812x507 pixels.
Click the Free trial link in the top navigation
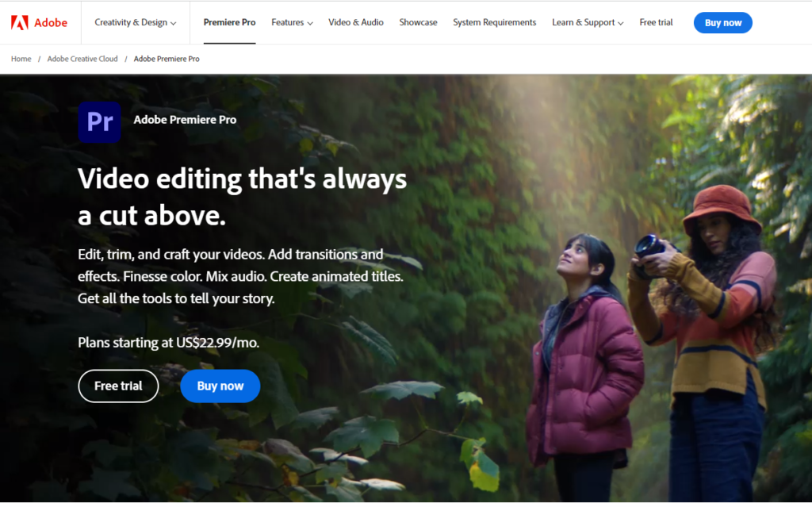tap(656, 22)
